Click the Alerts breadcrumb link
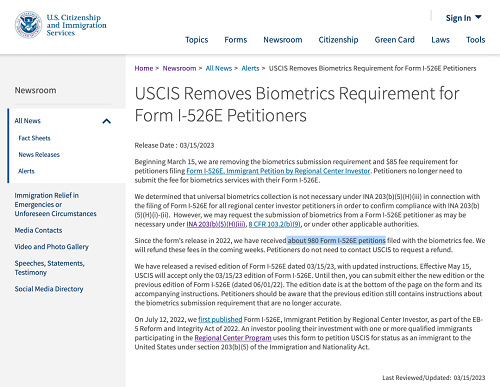The width and height of the screenshot is (500, 387). (x=250, y=68)
